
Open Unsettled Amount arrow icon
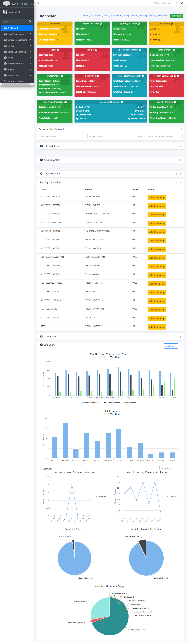coord(175,102)
